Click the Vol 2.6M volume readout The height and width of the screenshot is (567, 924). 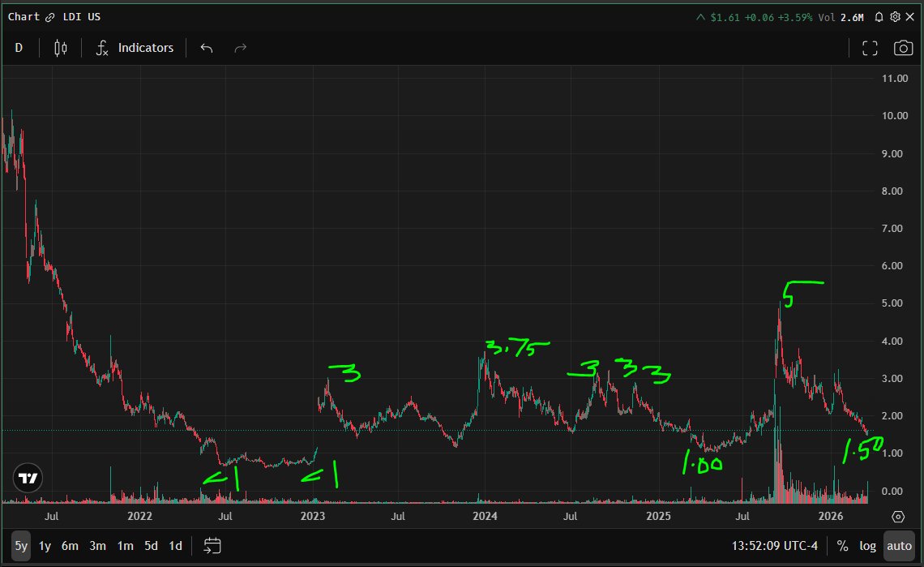[841, 18]
